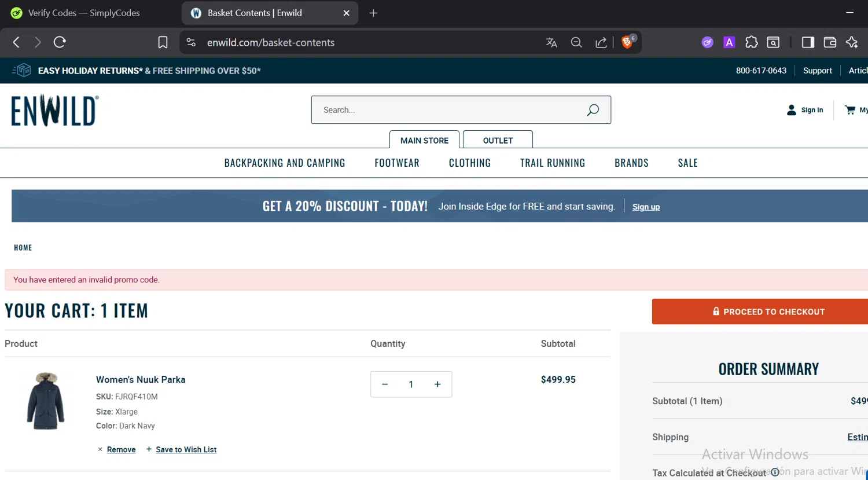Click the Color: Dark Navy text
Screen dimensions: 868x480
click(x=126, y=426)
